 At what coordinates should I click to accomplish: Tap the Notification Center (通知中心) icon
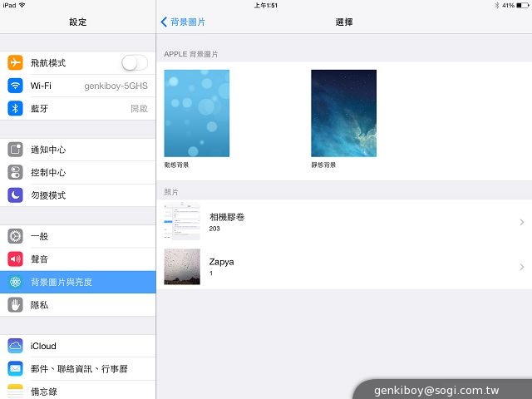pyautogui.click(x=15, y=150)
